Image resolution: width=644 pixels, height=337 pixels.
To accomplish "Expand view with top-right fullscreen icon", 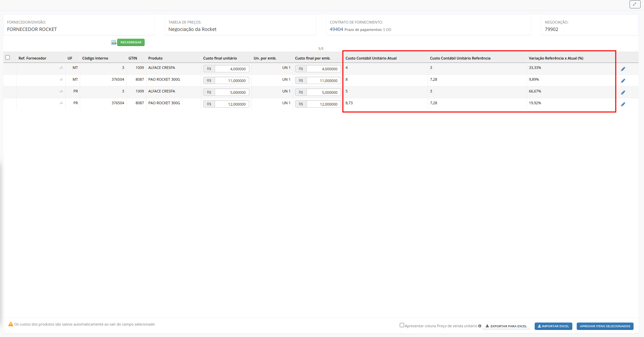I will (x=635, y=4).
